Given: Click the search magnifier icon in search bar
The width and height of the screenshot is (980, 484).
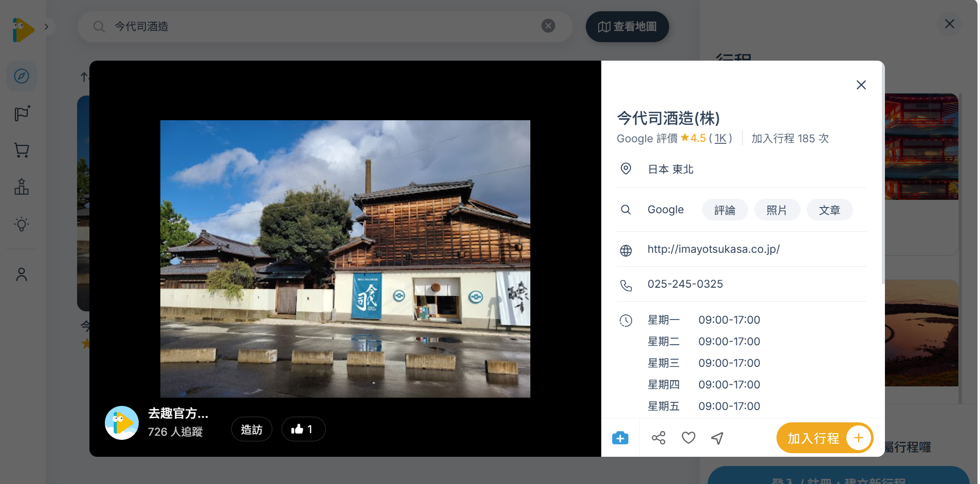Looking at the screenshot, I should pos(99,27).
